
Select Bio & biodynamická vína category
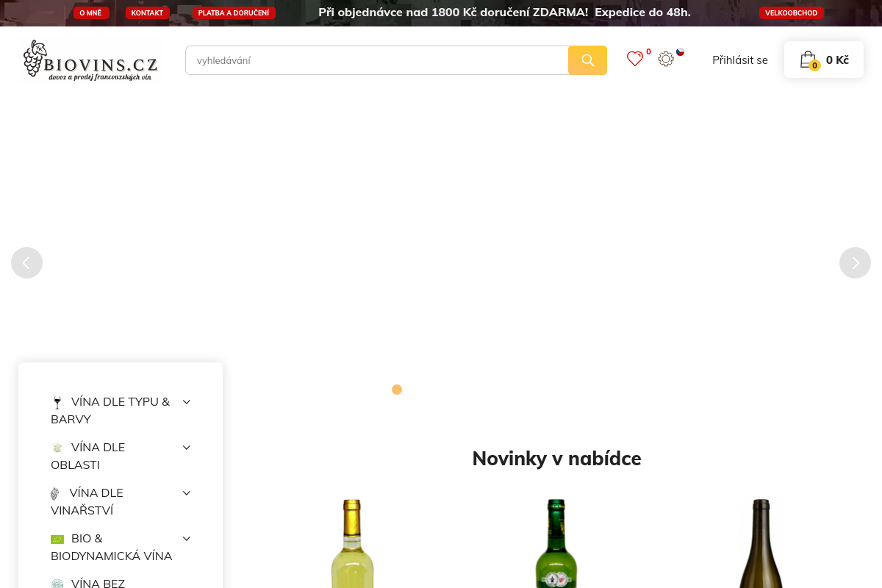pyautogui.click(x=112, y=548)
